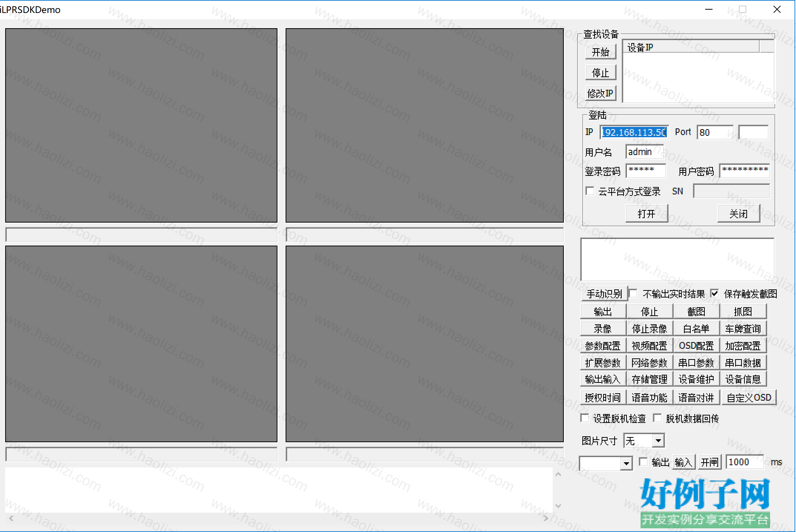The height and width of the screenshot is (532, 796).
Task: Click the IP address input field
Action: (634, 132)
